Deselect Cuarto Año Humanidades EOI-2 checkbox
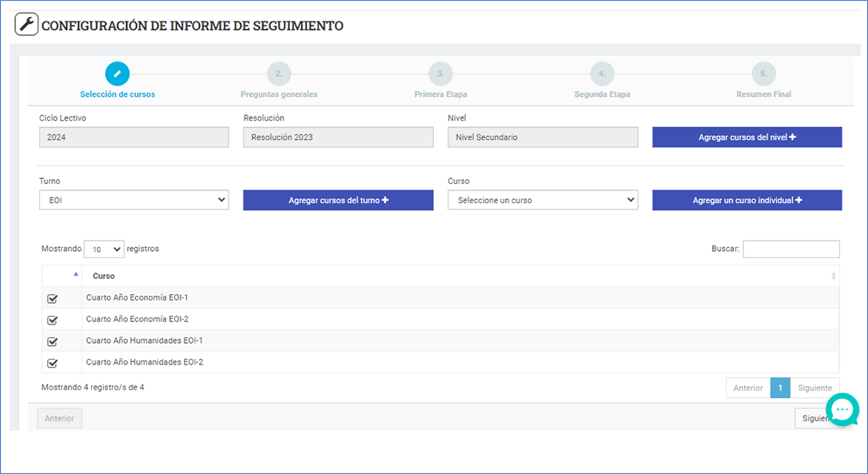Image resolution: width=868 pixels, height=474 pixels. coord(53,363)
